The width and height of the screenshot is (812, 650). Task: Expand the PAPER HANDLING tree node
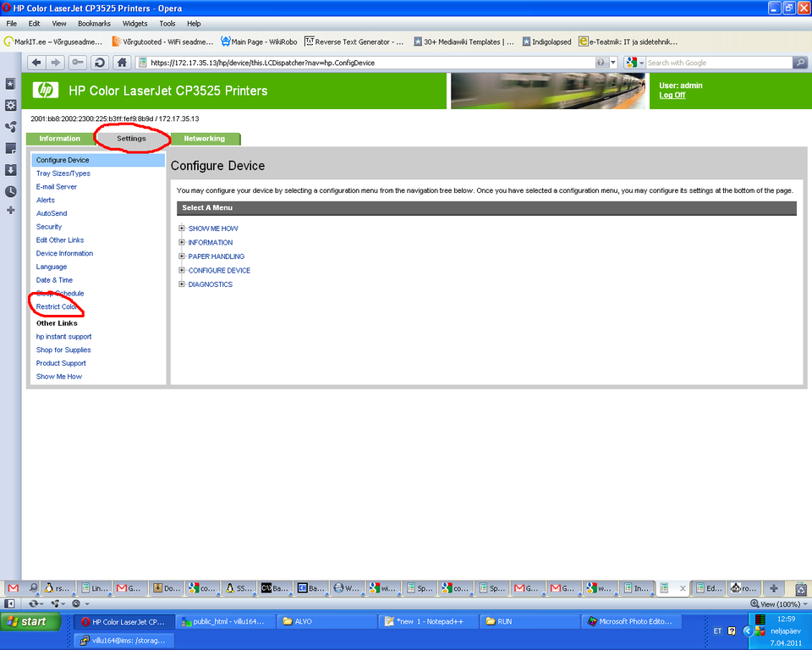pyautogui.click(x=182, y=256)
